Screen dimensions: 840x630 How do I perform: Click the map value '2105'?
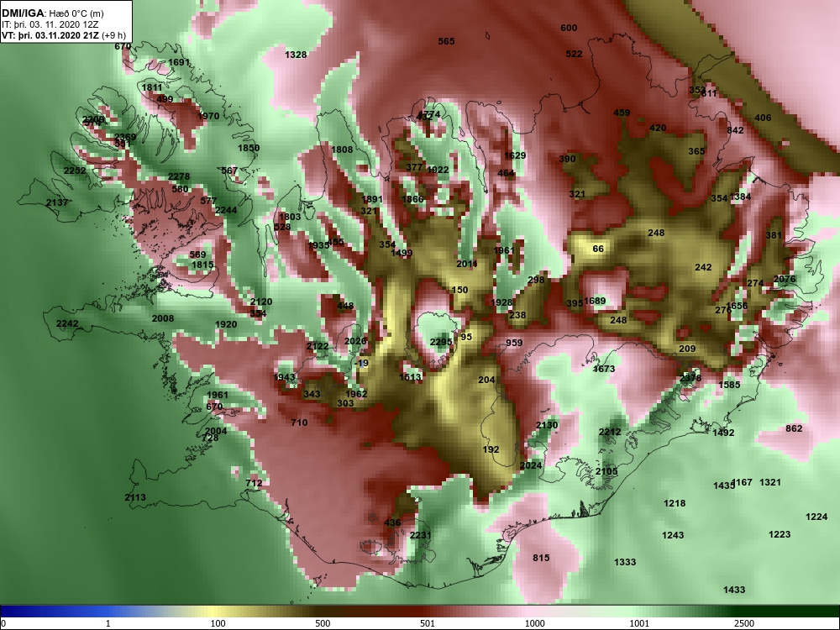click(606, 471)
